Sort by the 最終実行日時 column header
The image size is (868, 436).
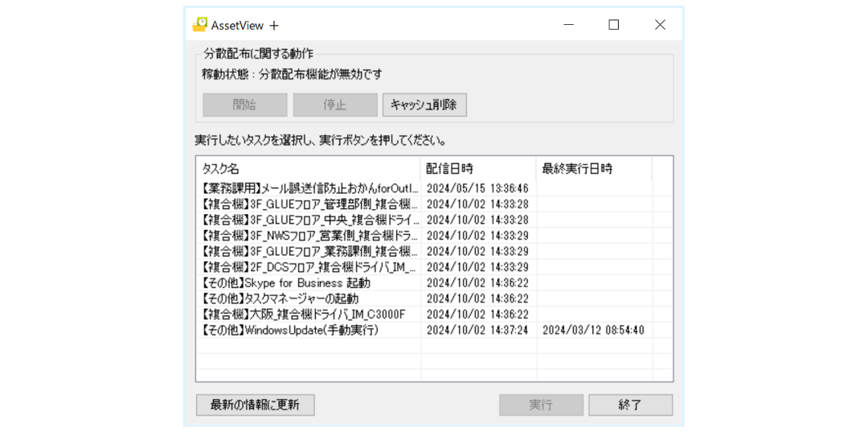pyautogui.click(x=594, y=168)
